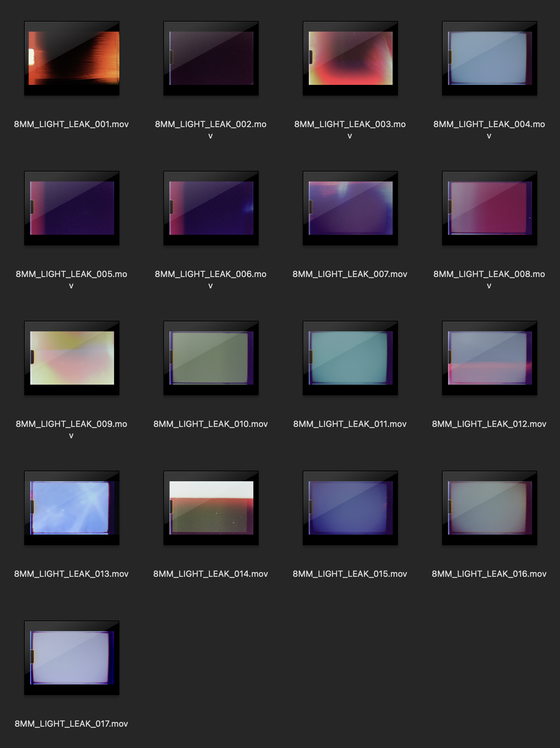The height and width of the screenshot is (748, 560).
Task: Click the yellow-pink 8MM_LIGHT_LEAK_009.mov thumbnail
Action: 72,358
